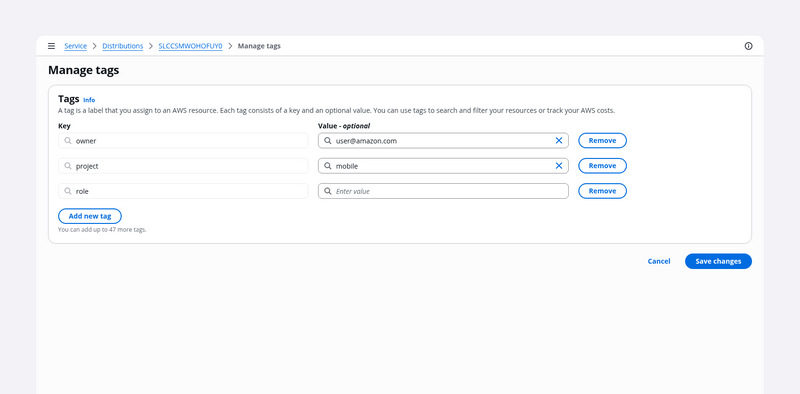Open SLCCSMWOHOFUY0 breadcrumb link
Screen dimensions: 800x394
click(x=190, y=46)
